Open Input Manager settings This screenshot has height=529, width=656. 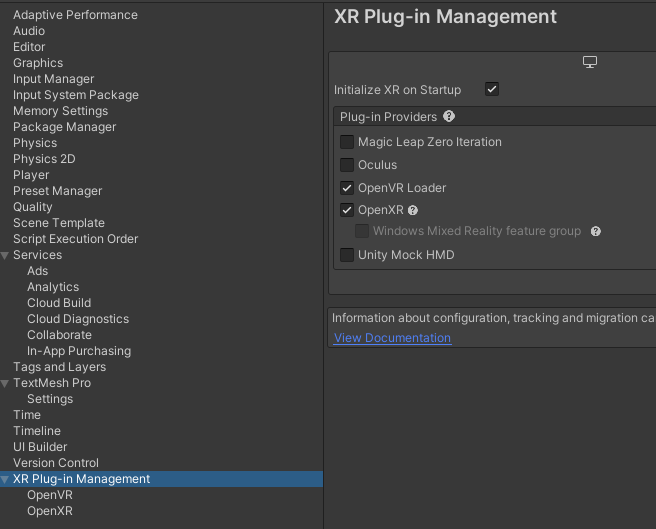coord(54,79)
